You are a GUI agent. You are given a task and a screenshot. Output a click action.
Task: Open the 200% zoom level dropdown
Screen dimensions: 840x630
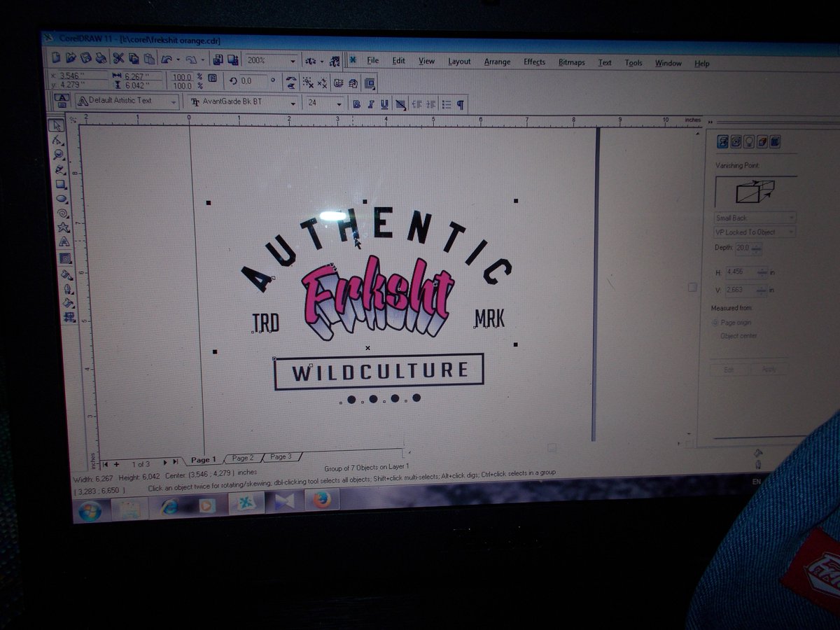tap(293, 62)
